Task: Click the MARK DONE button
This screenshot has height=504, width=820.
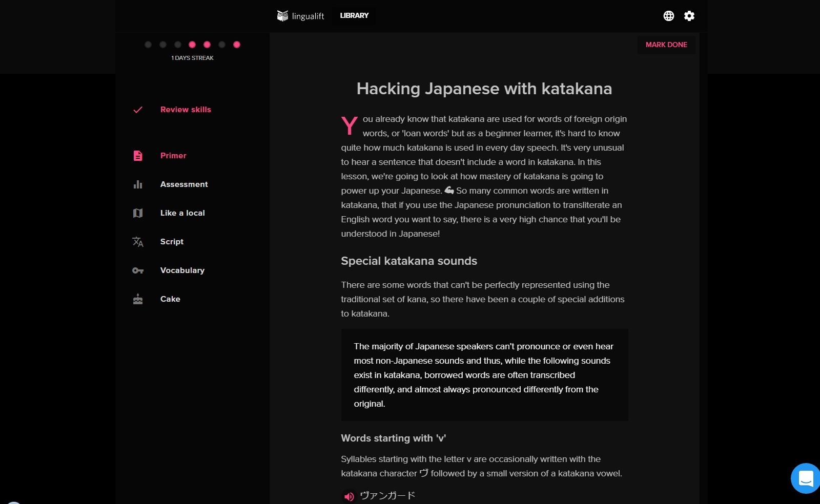Action: point(666,45)
